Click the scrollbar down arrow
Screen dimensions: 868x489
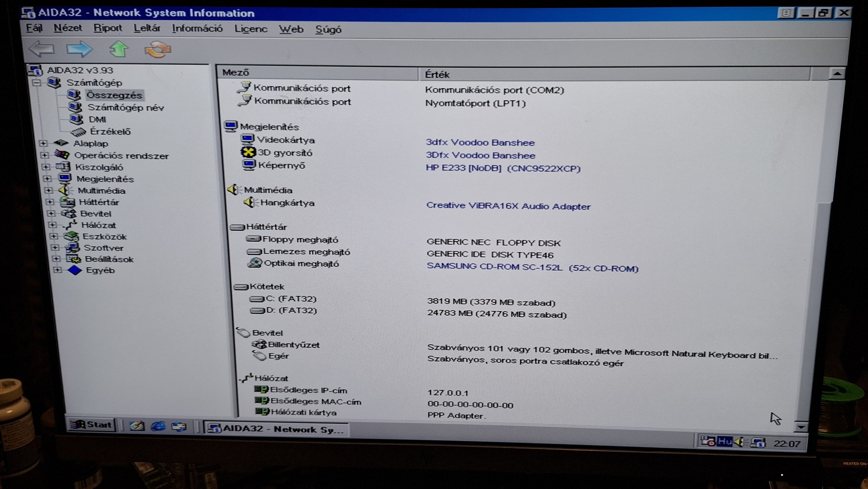(x=801, y=426)
